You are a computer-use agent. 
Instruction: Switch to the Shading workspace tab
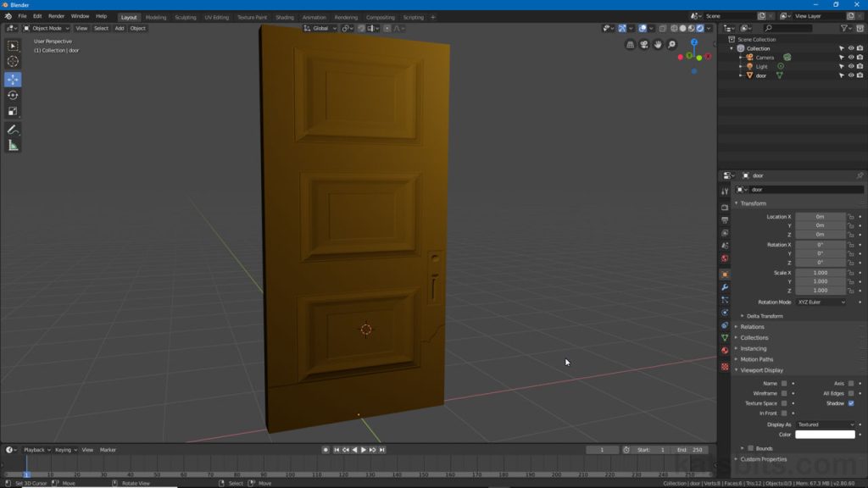[x=284, y=16]
